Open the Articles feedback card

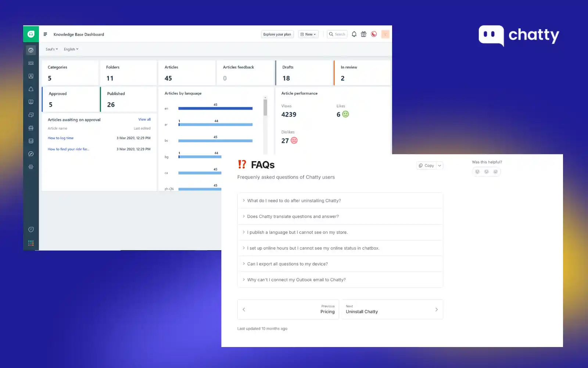point(245,73)
